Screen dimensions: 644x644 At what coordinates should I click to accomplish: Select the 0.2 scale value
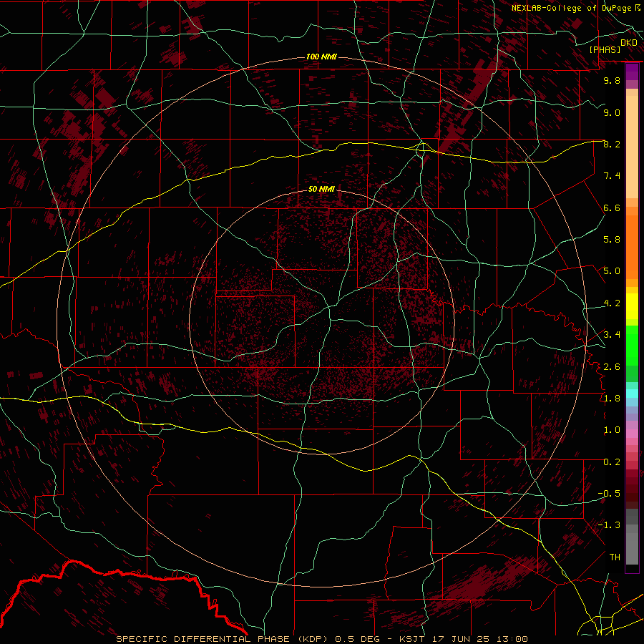pyautogui.click(x=612, y=462)
